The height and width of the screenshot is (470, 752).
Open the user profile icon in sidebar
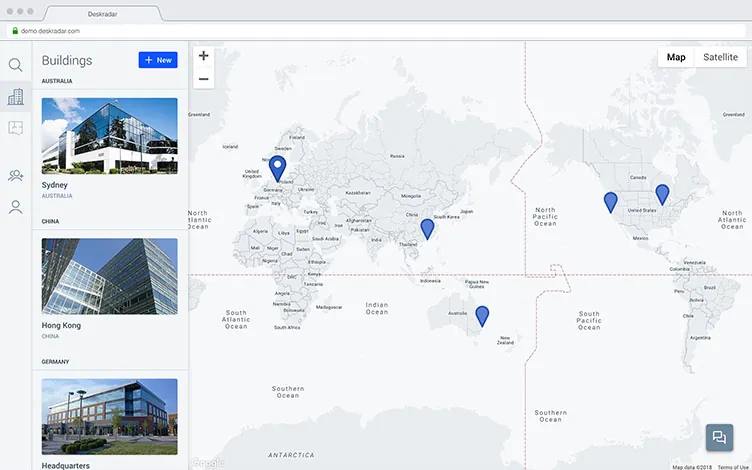15,207
